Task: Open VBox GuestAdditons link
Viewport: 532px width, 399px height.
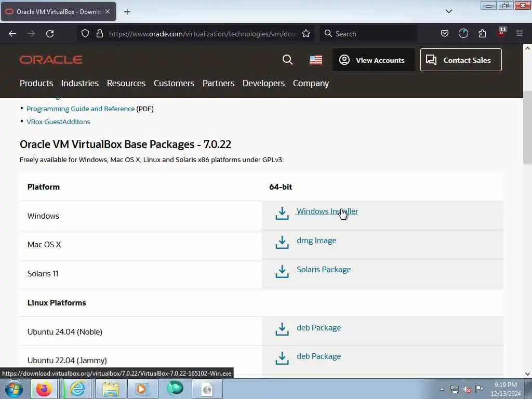Action: pyautogui.click(x=58, y=122)
